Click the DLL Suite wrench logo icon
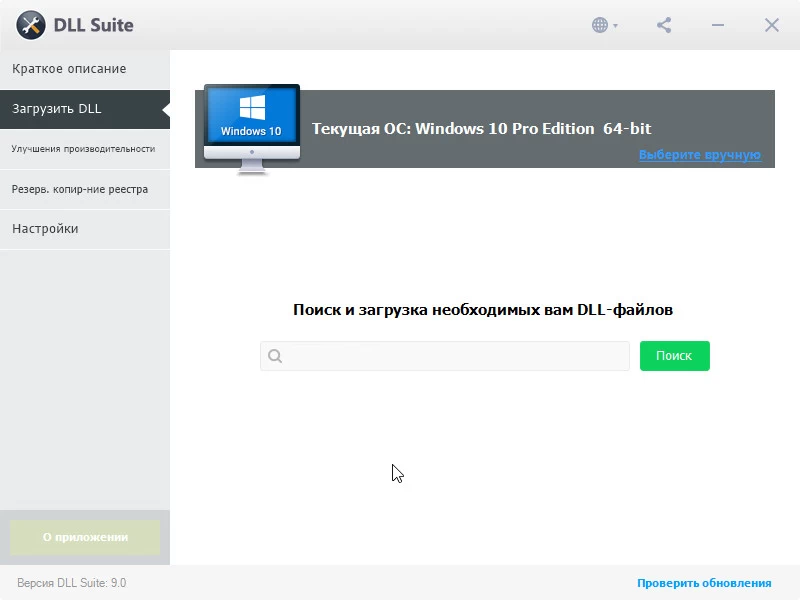 [31, 25]
